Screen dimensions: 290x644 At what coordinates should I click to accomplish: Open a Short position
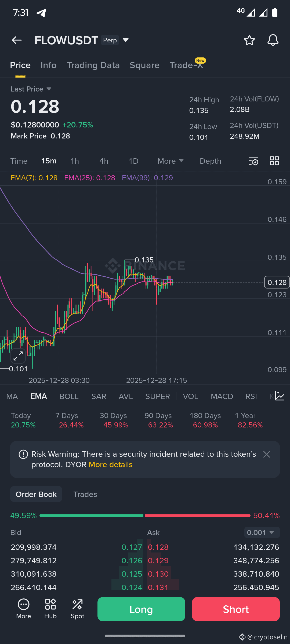[236, 609]
